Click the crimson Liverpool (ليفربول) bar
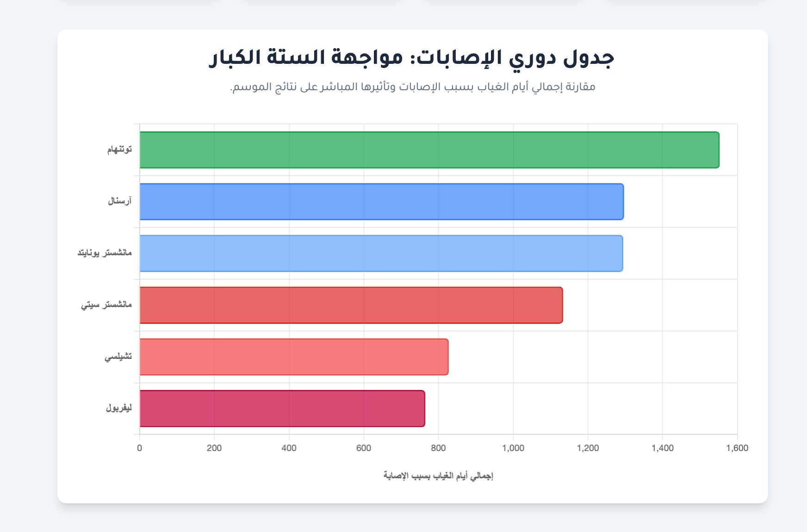Image resolution: width=807 pixels, height=532 pixels. (x=282, y=409)
